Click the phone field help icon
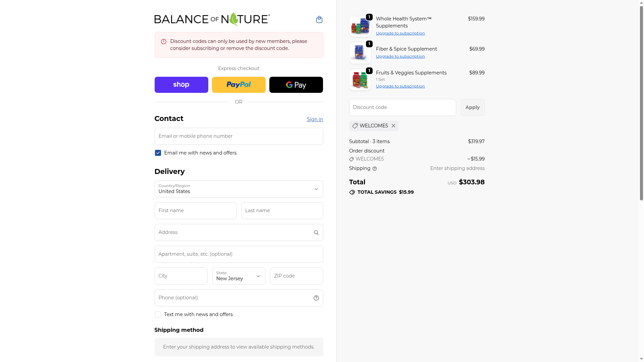644x362 pixels. (x=316, y=298)
